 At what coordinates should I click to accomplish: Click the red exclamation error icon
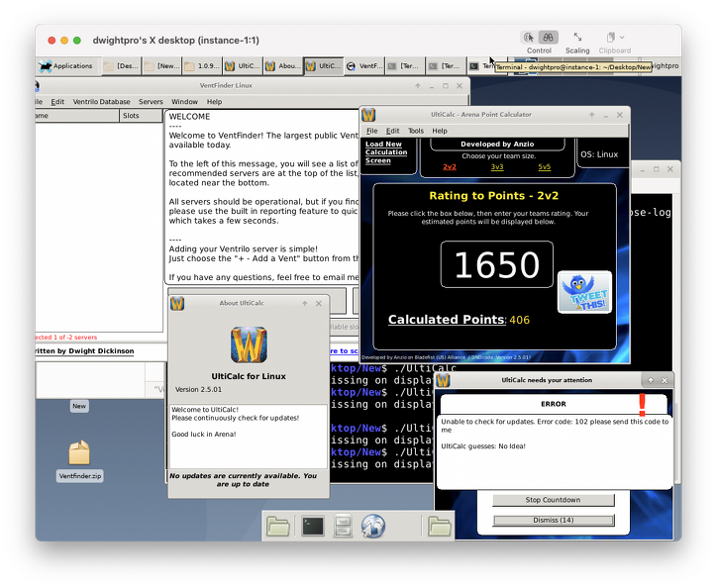click(x=642, y=404)
